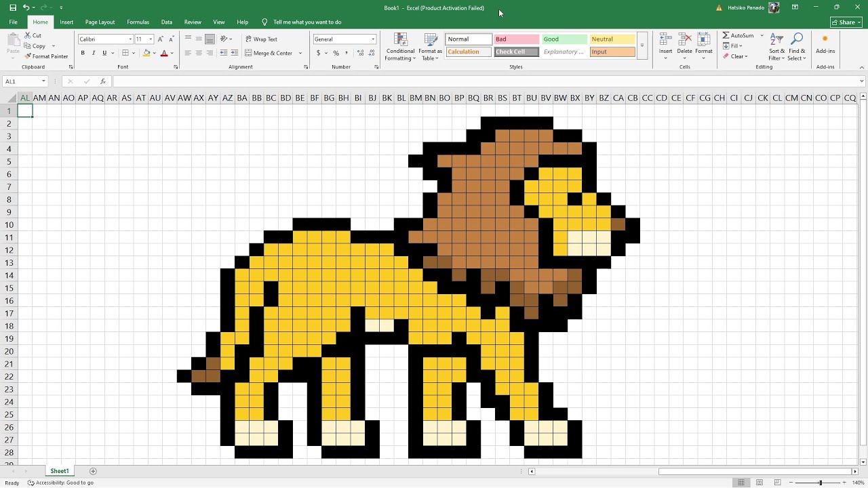
Task: Click Merge & Center button
Action: 269,53
